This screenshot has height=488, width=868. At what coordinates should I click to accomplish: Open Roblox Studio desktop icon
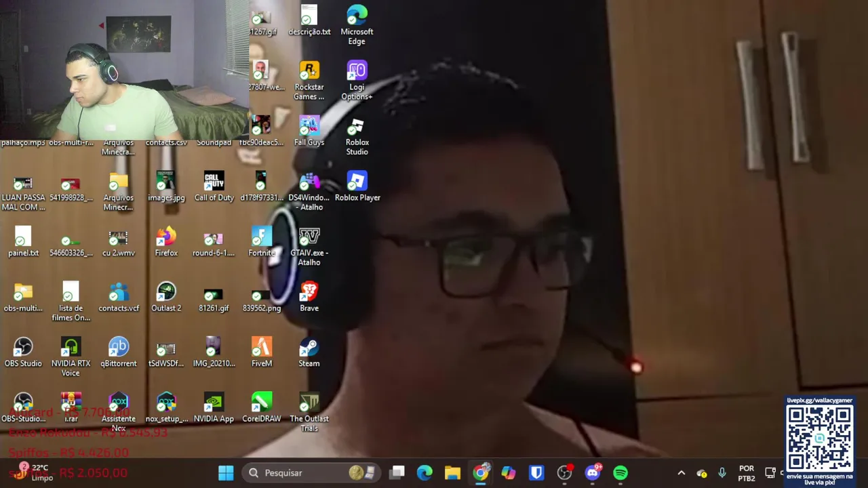(357, 136)
